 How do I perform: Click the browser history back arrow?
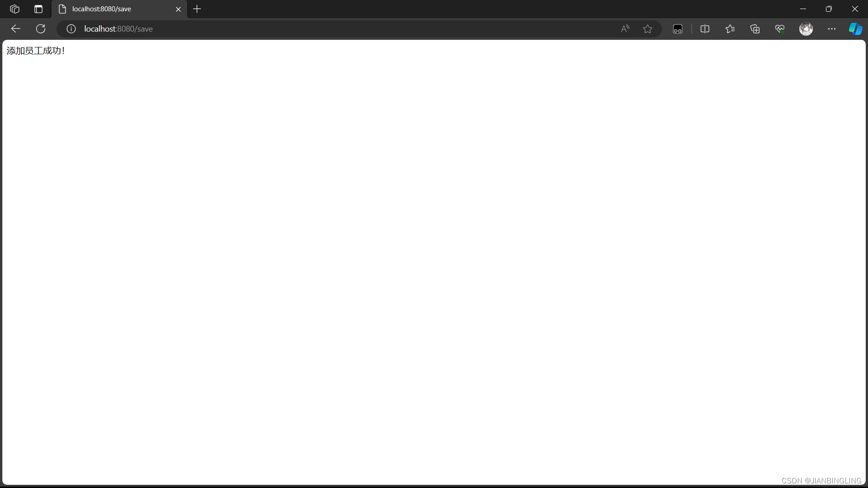(15, 28)
